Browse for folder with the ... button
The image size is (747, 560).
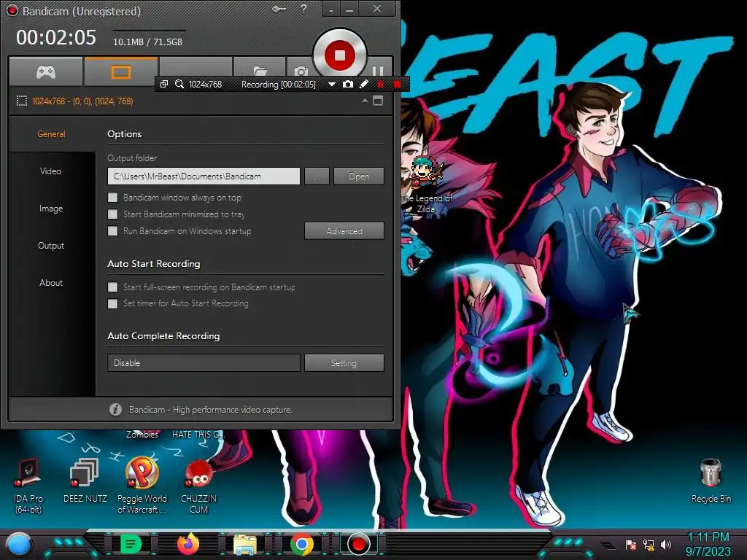317,176
